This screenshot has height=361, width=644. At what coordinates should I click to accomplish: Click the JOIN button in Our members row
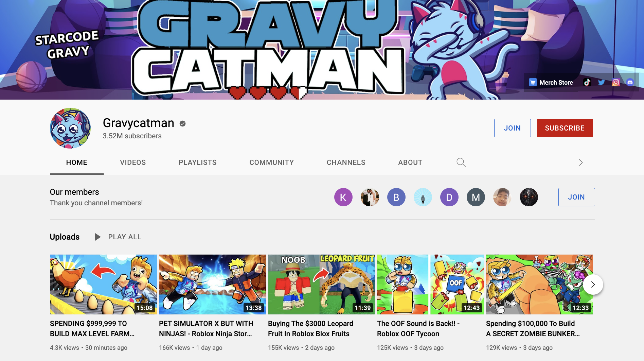576,197
